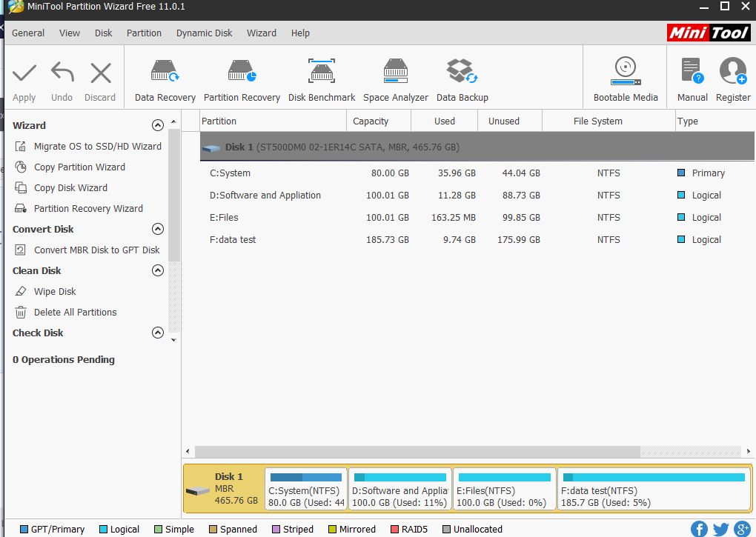Screen dimensions: 756x537
Task: Open the Wizard menu
Action: [262, 33]
